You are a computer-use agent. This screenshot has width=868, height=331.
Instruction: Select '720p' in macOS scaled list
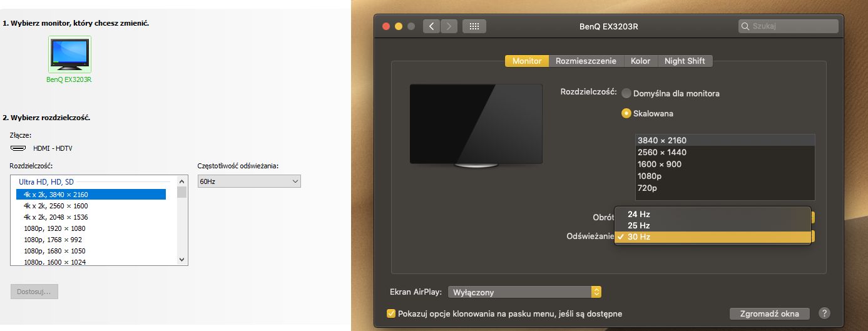[x=725, y=188]
